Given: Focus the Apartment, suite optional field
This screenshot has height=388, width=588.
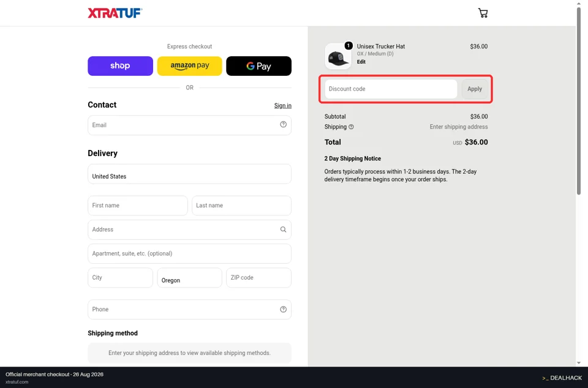Looking at the screenshot, I should click(189, 253).
